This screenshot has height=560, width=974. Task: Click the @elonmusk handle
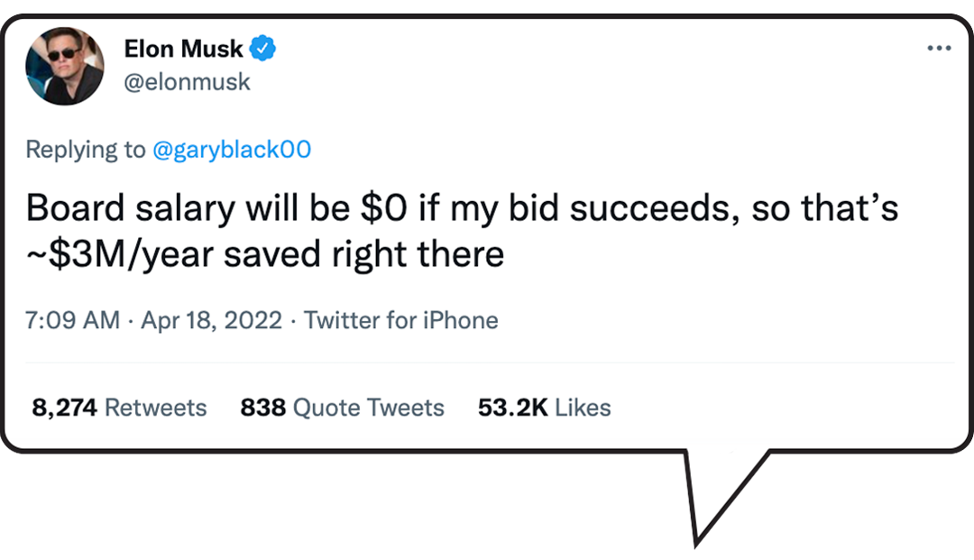[187, 82]
